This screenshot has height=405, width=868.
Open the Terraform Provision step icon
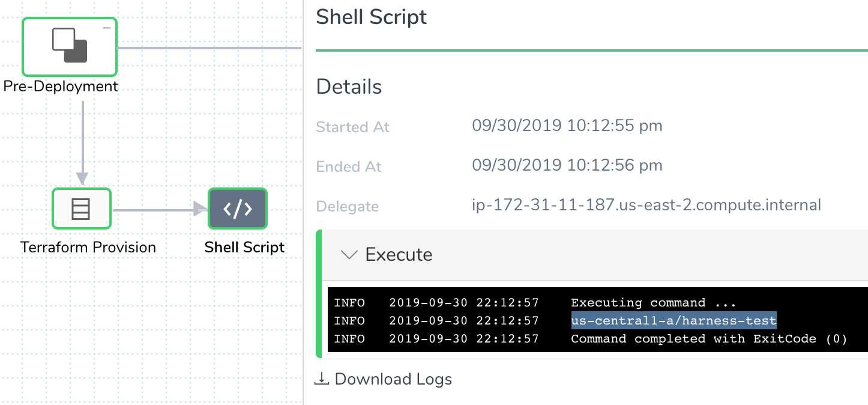click(x=82, y=209)
